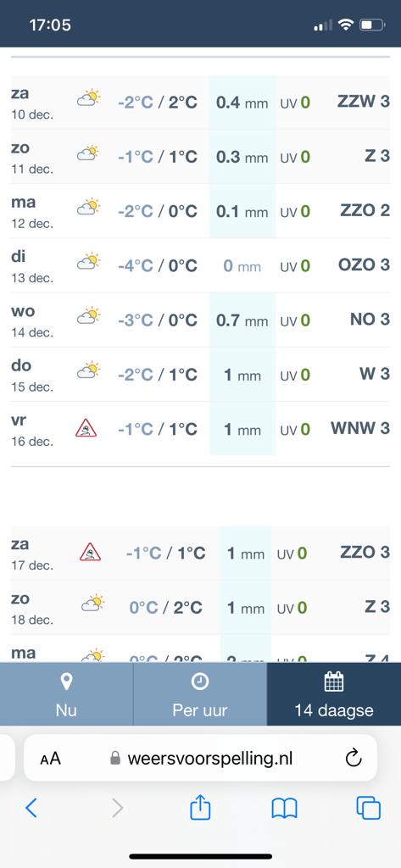Select the wo 14 dec. day label
Viewport: 401px width, 868px height.
coord(32,321)
